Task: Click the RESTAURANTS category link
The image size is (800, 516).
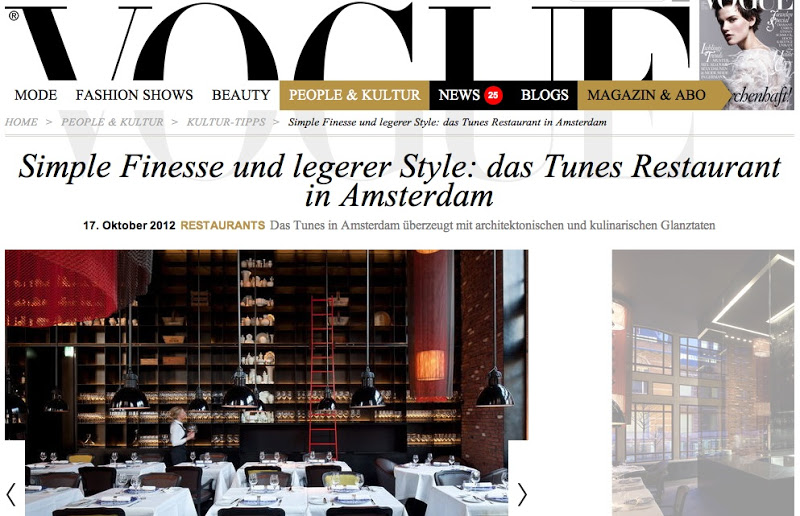Action: point(222,225)
